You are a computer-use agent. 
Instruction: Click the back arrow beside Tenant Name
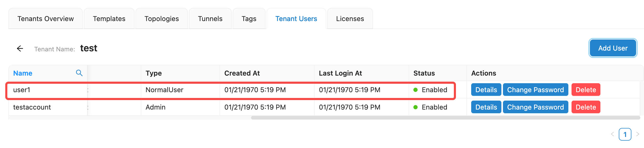[x=20, y=48]
